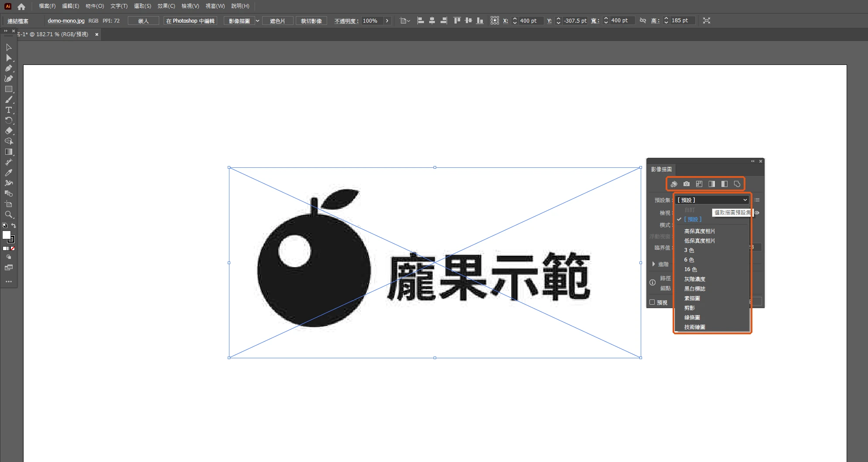
Task: Click the 遮色片 mask button
Action: point(277,21)
